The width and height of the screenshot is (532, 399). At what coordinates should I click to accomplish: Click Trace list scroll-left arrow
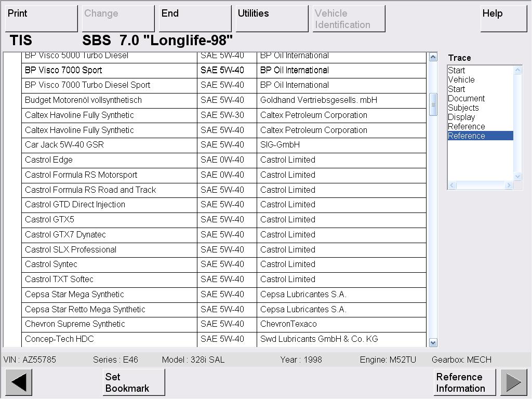pyautogui.click(x=452, y=185)
